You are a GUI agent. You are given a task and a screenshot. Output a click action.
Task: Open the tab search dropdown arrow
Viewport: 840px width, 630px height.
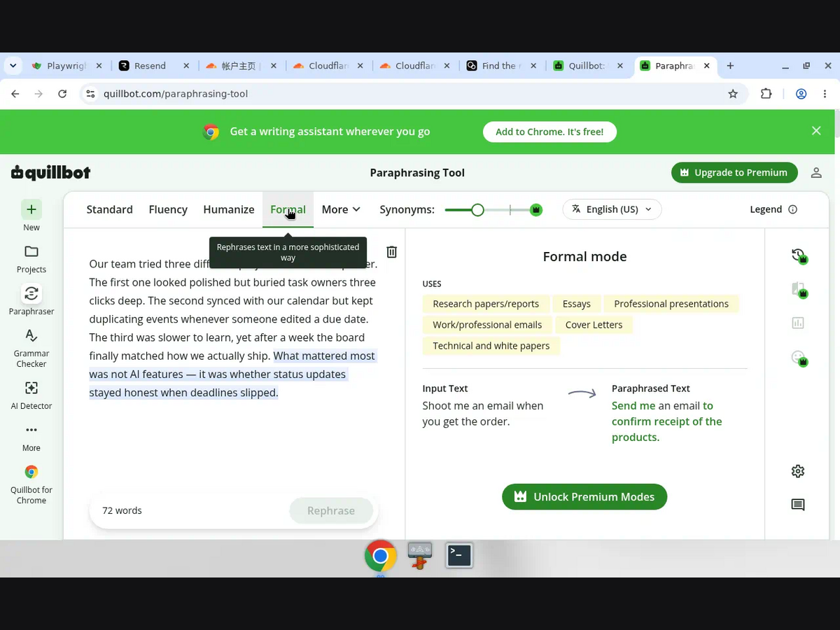(13, 66)
